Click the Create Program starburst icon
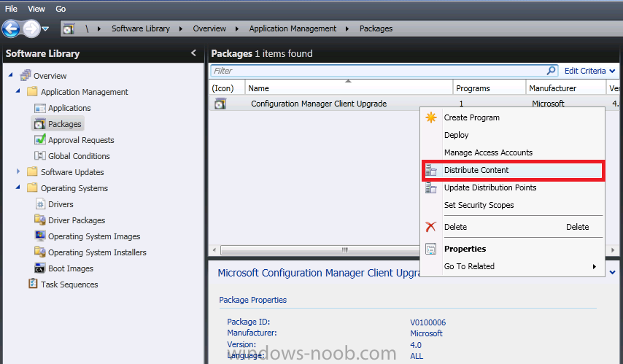 click(431, 117)
